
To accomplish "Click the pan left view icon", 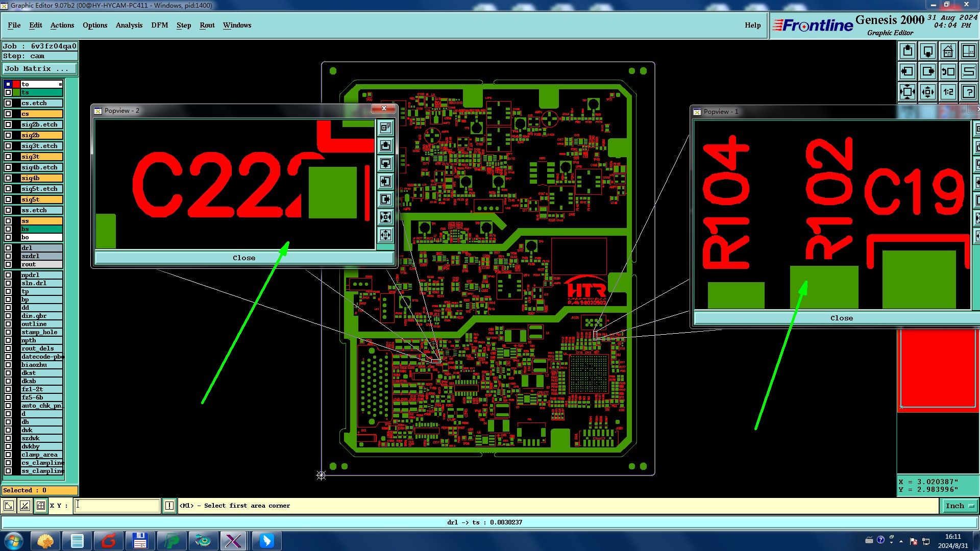I will pyautogui.click(x=908, y=71).
